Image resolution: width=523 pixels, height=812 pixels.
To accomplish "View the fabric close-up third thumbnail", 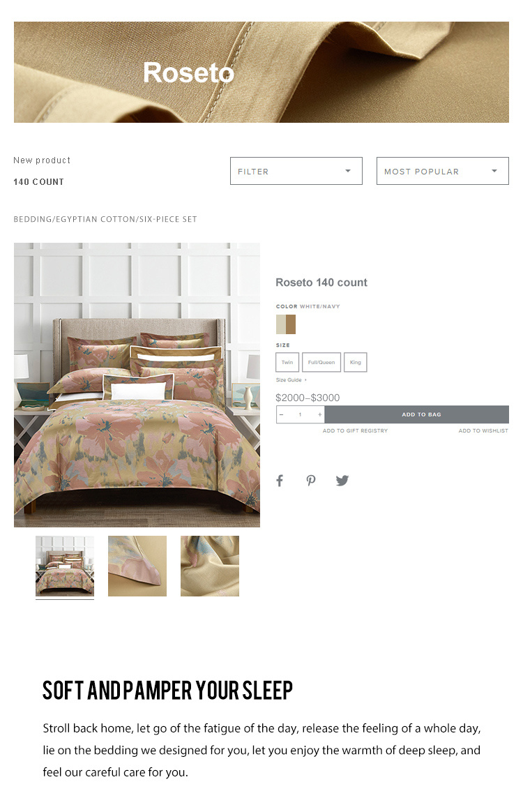I will point(210,566).
